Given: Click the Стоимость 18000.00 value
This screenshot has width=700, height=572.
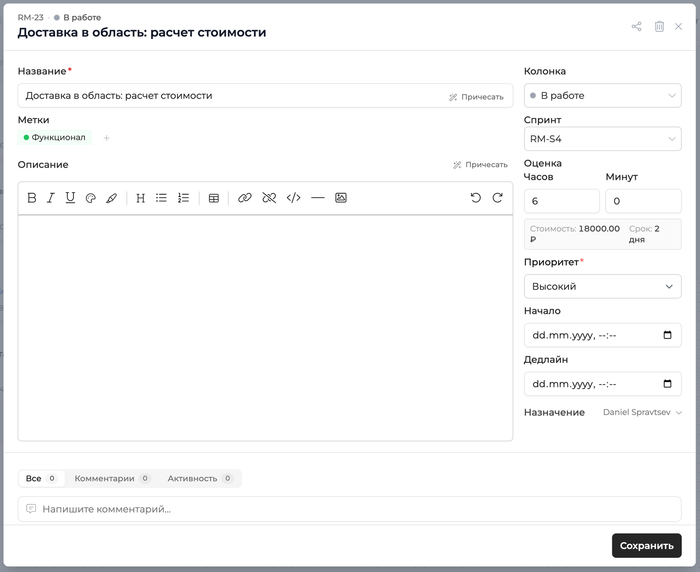Looking at the screenshot, I should [575, 234].
